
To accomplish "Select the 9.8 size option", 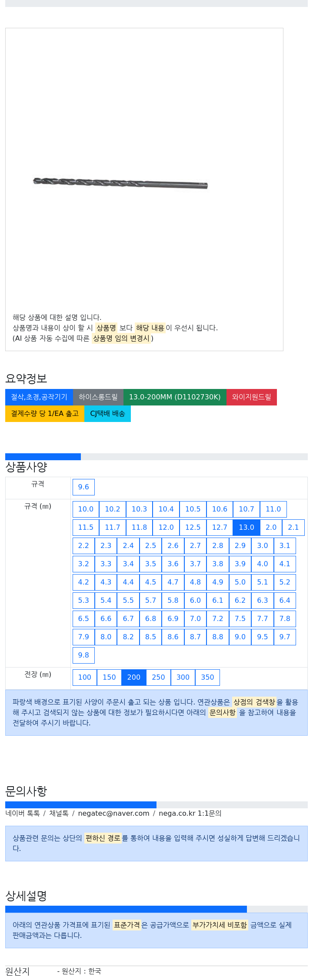I will tap(83, 655).
